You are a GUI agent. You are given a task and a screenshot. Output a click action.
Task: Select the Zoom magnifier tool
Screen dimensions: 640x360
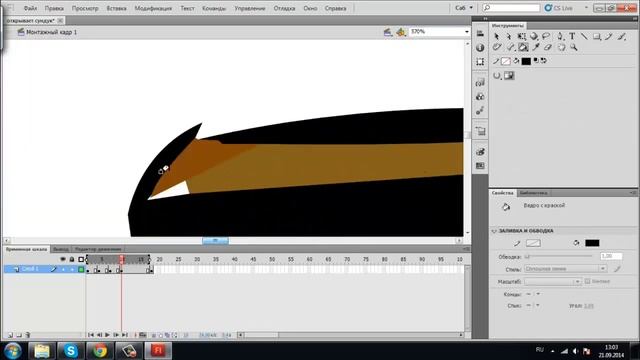(574, 47)
